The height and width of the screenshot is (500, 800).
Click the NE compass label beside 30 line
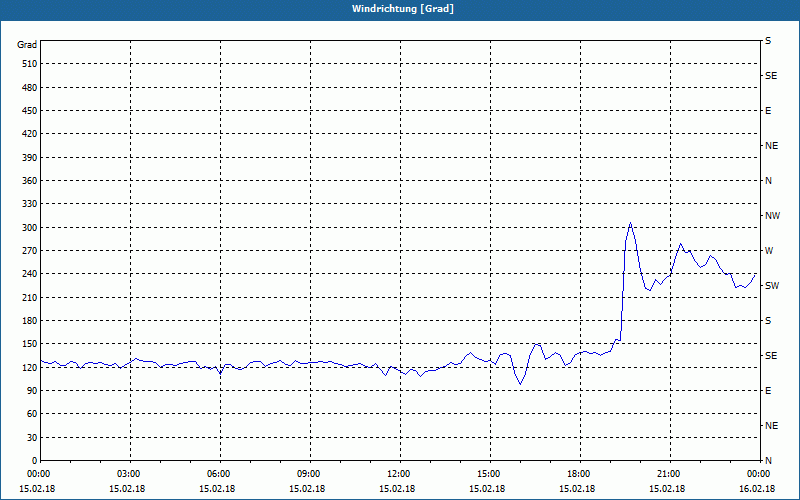[x=772, y=426]
